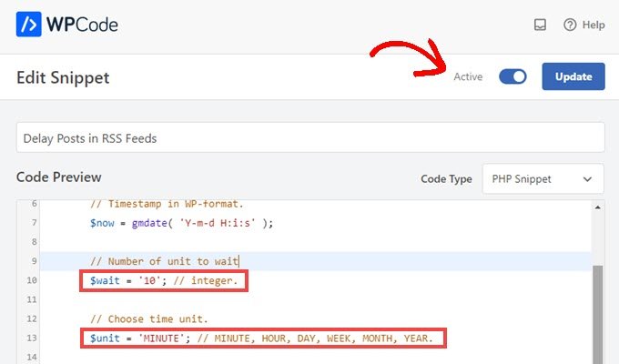The image size is (619, 364).
Task: Click the 'Active' status label
Action: point(468,76)
